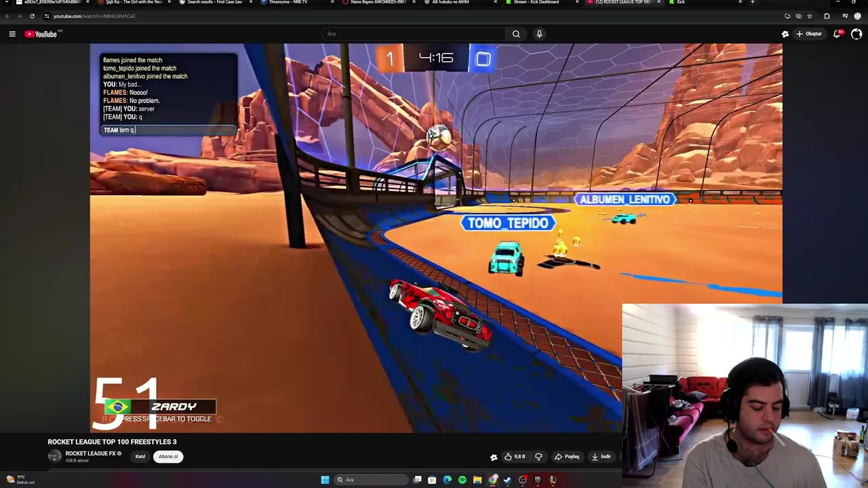The image size is (868, 488).
Task: Click the video title ROCKET LEAGUE TOP 100 FREESTYLES 3
Action: 112,442
